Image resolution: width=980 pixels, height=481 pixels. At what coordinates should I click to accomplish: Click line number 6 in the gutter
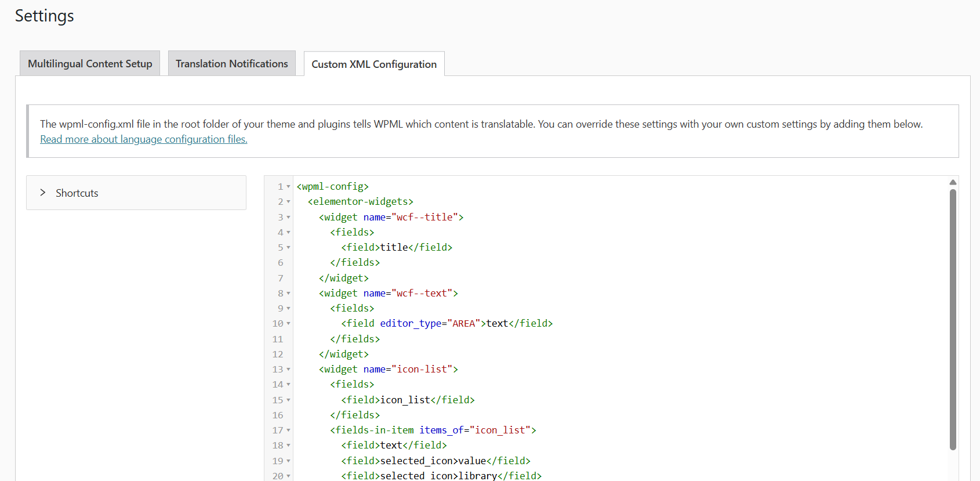(x=281, y=263)
